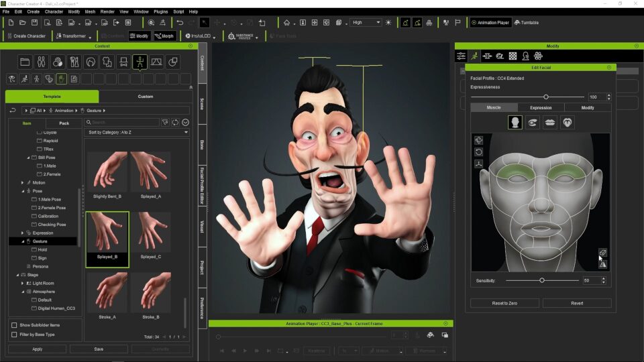Expand the Expression tree node
644x362 pixels.
click(x=22, y=233)
